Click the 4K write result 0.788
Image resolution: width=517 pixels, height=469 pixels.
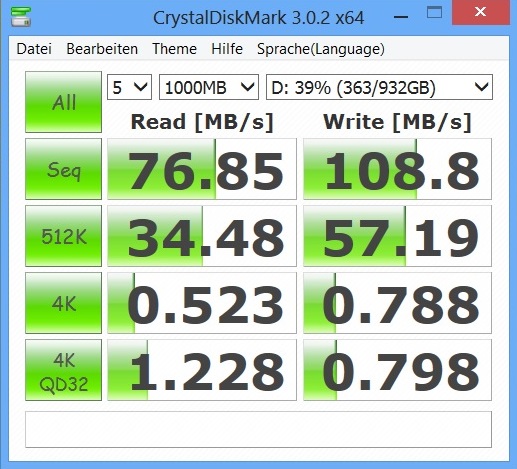click(397, 303)
